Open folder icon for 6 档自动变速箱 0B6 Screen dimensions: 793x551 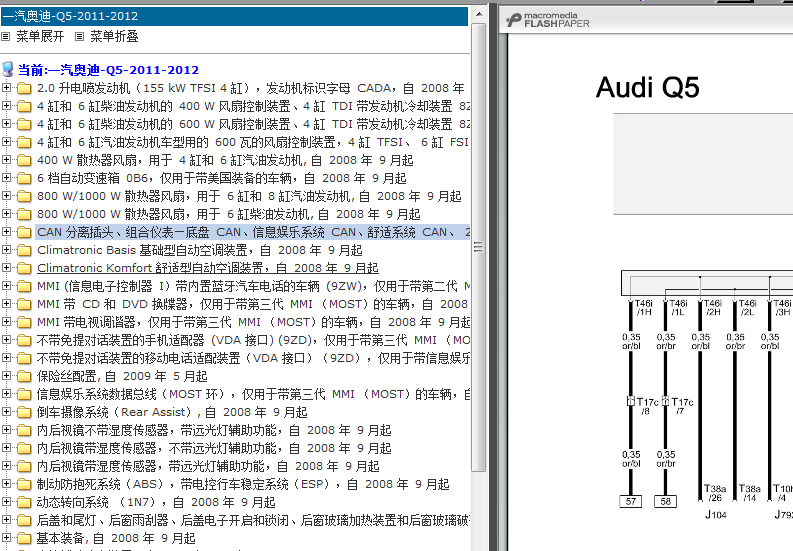click(x=24, y=178)
